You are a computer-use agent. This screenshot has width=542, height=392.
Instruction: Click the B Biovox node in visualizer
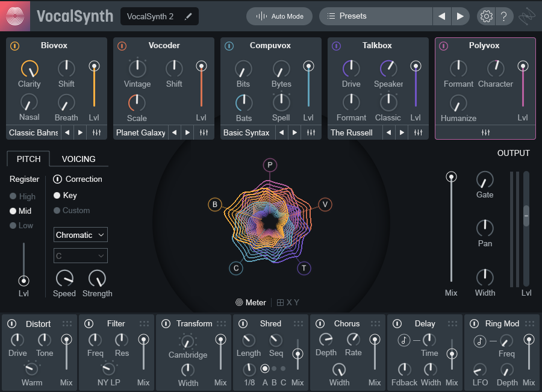214,204
